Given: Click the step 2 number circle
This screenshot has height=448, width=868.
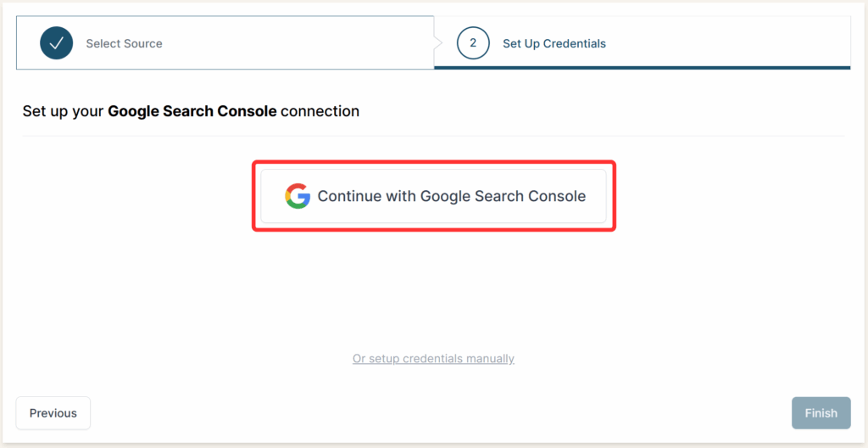Looking at the screenshot, I should coord(473,43).
